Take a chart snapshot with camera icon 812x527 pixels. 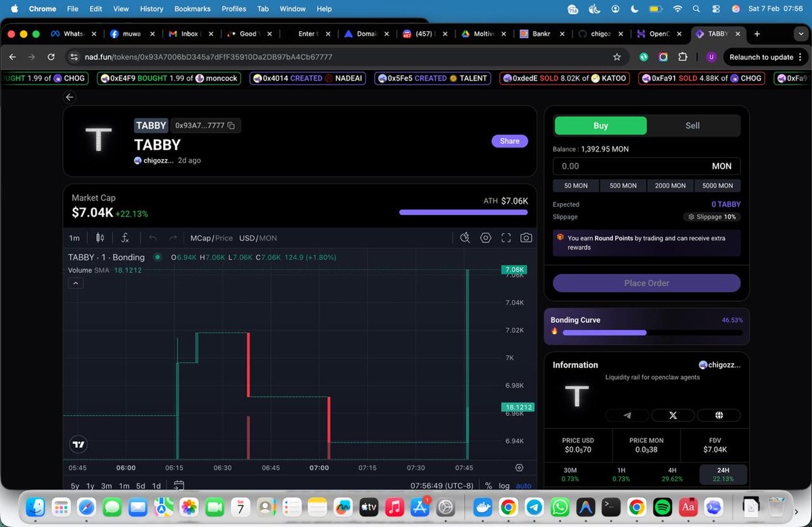(526, 238)
